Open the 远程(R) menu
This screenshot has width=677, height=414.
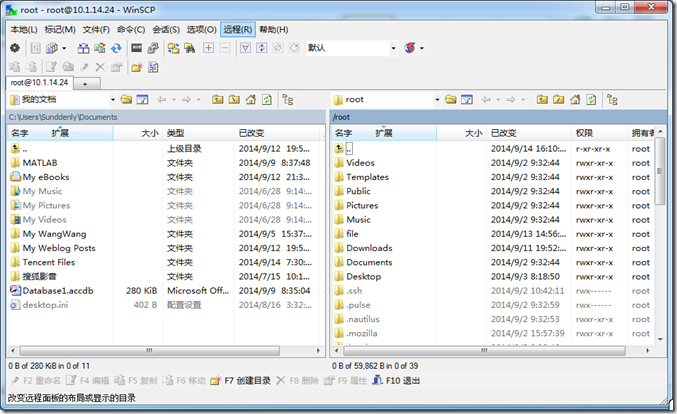[238, 29]
